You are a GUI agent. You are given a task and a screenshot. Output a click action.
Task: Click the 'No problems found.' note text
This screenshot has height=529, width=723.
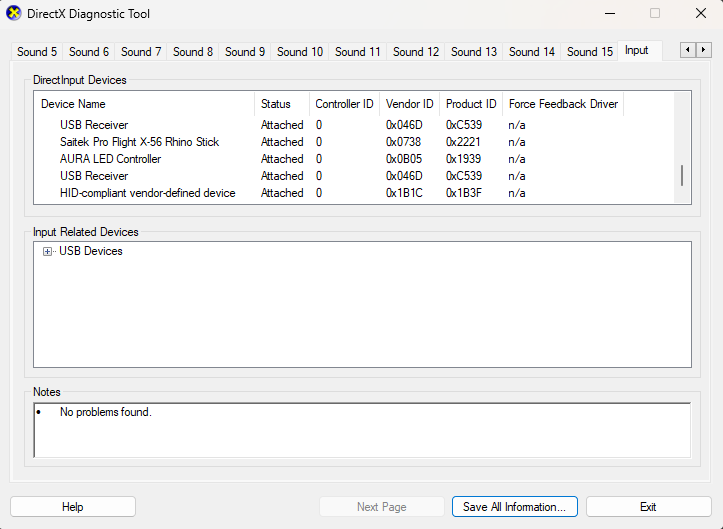point(106,412)
